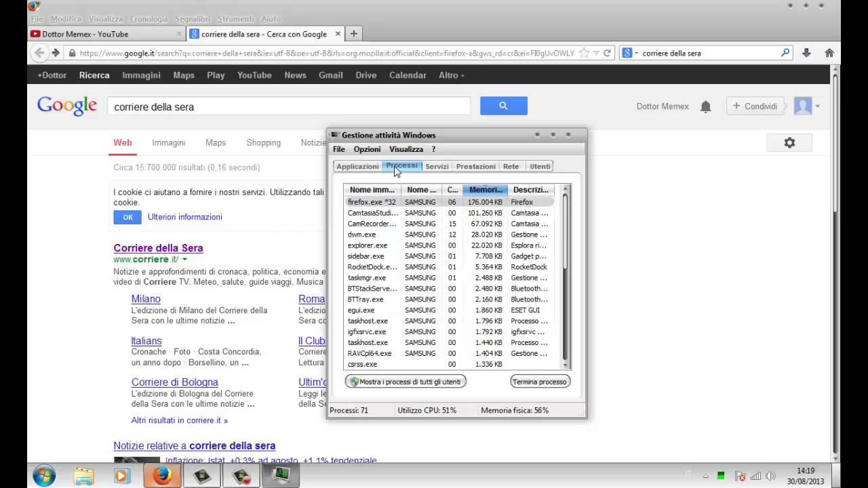This screenshot has height=488, width=868.
Task: Open the Opzioni menu in Task Manager
Action: point(367,149)
